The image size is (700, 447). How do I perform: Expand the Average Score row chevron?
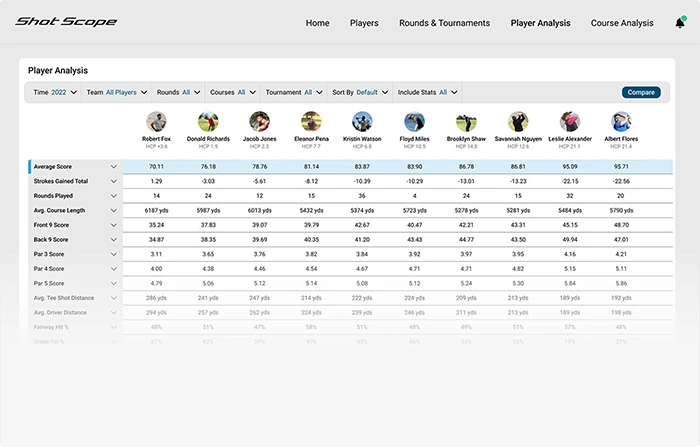pos(113,167)
